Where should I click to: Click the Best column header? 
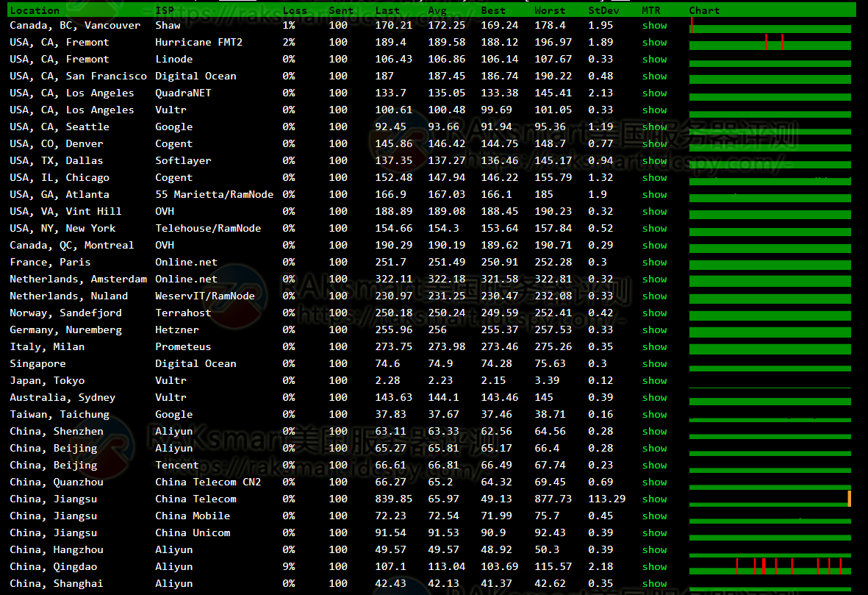(493, 10)
